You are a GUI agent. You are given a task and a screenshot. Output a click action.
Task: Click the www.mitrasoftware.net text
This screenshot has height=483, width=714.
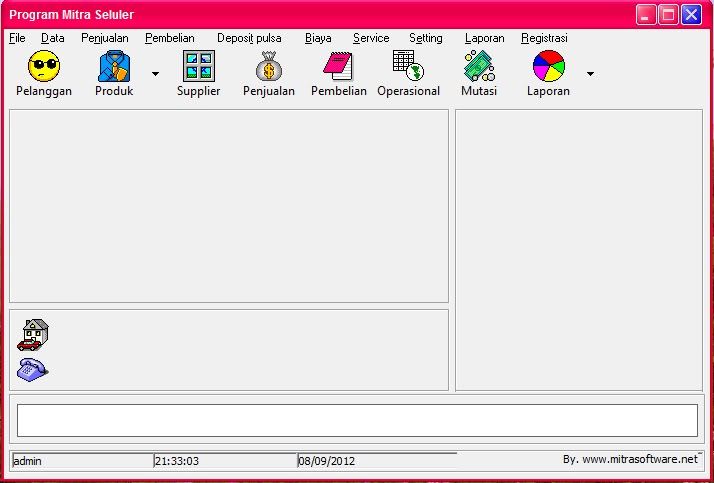click(640, 459)
